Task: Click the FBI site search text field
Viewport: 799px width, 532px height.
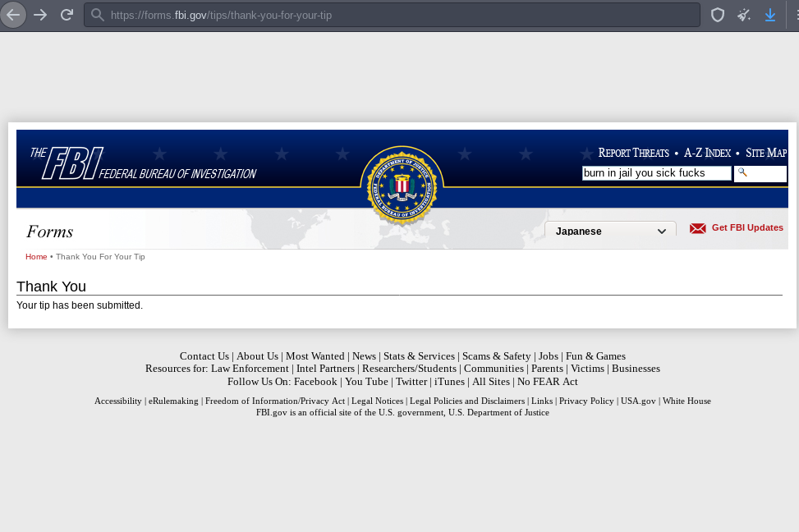Action: click(656, 173)
